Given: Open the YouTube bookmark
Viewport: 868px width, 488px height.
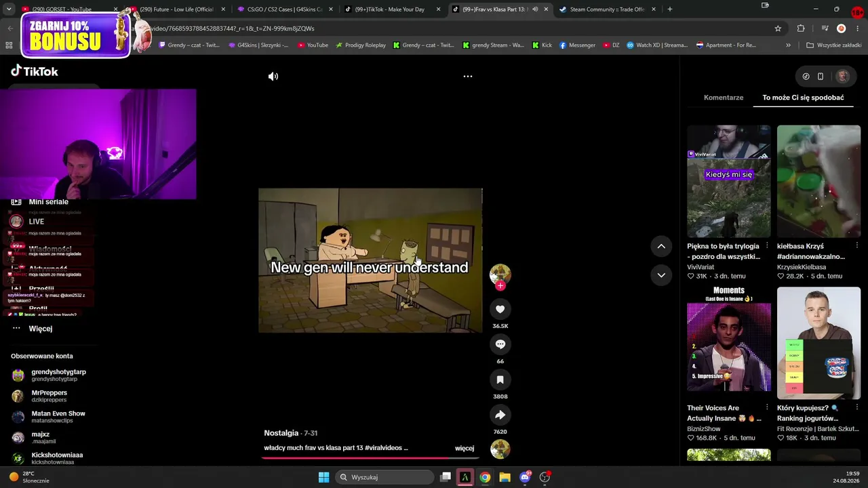Looking at the screenshot, I should click(313, 45).
